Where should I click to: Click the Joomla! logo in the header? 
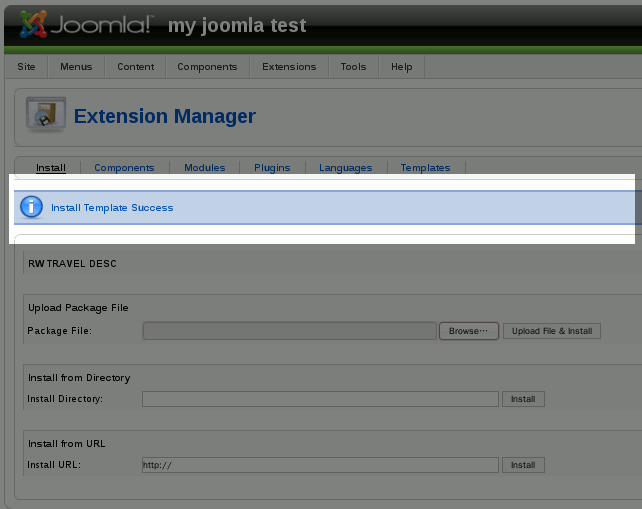tap(85, 24)
